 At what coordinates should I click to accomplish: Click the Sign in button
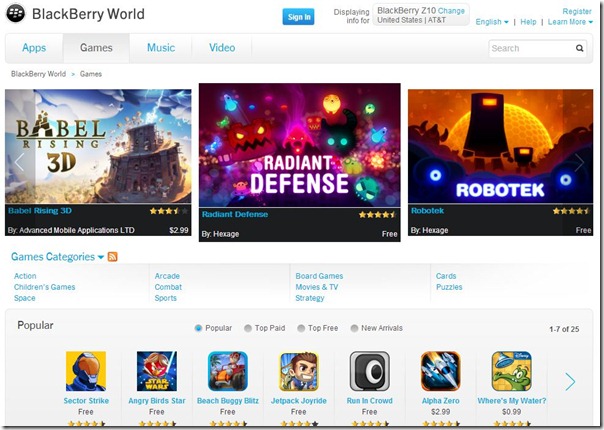click(298, 17)
